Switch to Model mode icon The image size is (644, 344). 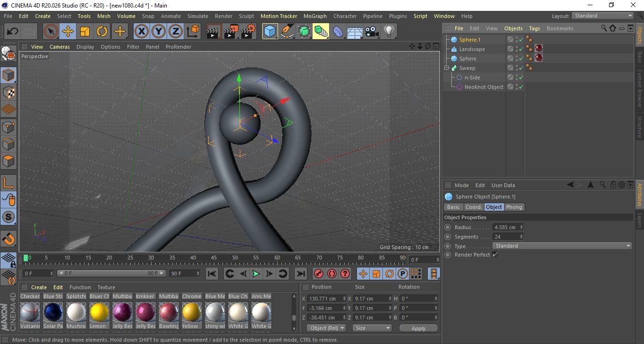tap(8, 76)
